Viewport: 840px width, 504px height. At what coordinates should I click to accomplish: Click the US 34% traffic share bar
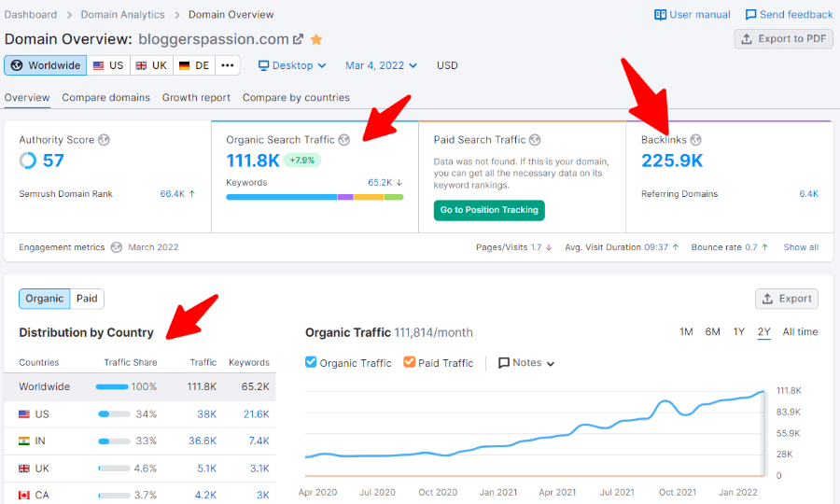[x=115, y=414]
